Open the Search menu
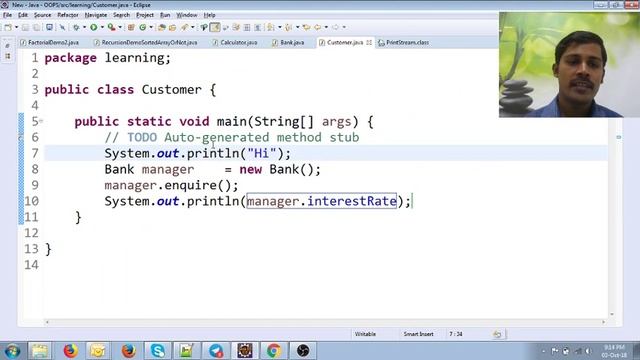The width and height of the screenshot is (640, 360). click(x=121, y=15)
